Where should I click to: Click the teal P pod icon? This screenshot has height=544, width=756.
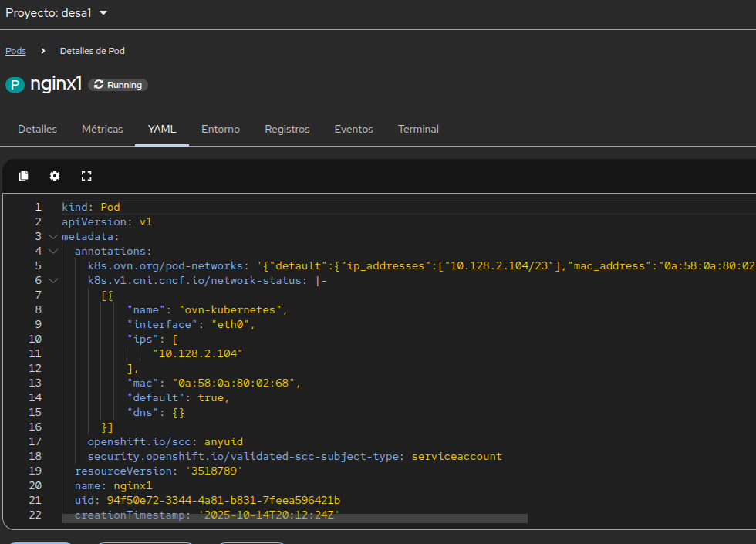[15, 85]
